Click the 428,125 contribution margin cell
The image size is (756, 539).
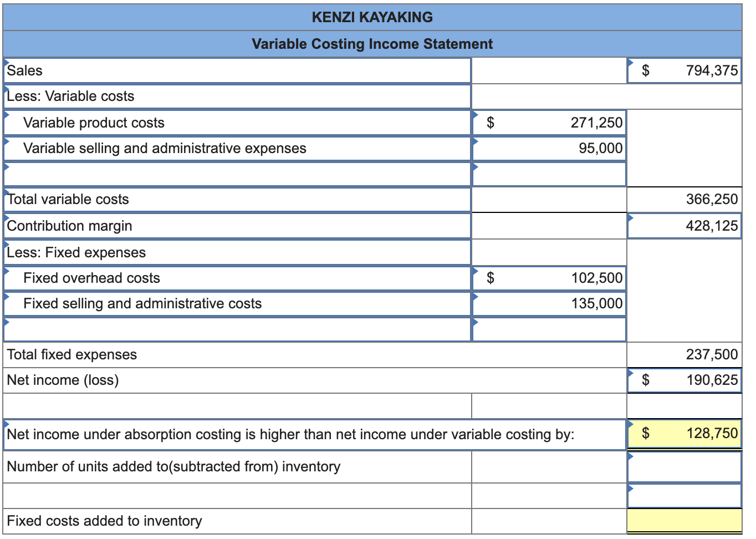pyautogui.click(x=685, y=226)
